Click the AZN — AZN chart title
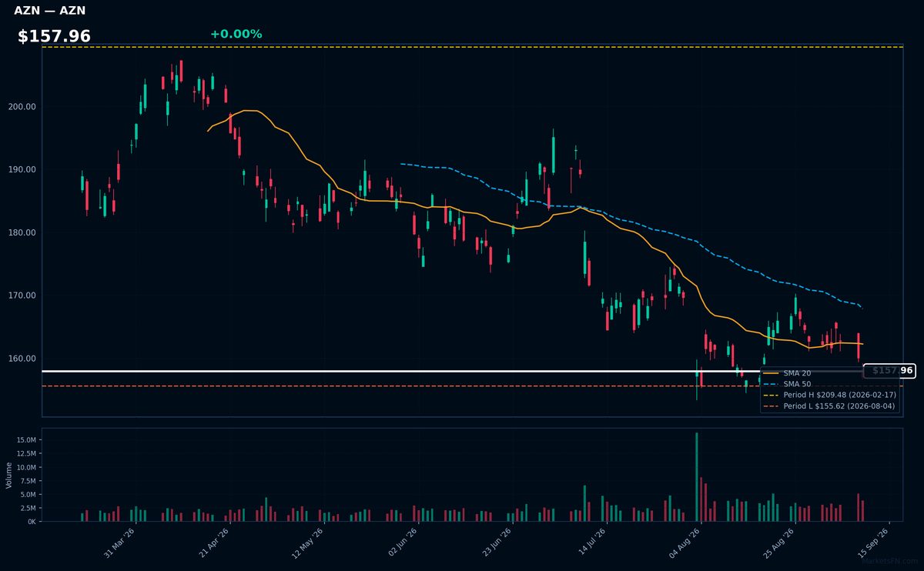 coord(50,11)
